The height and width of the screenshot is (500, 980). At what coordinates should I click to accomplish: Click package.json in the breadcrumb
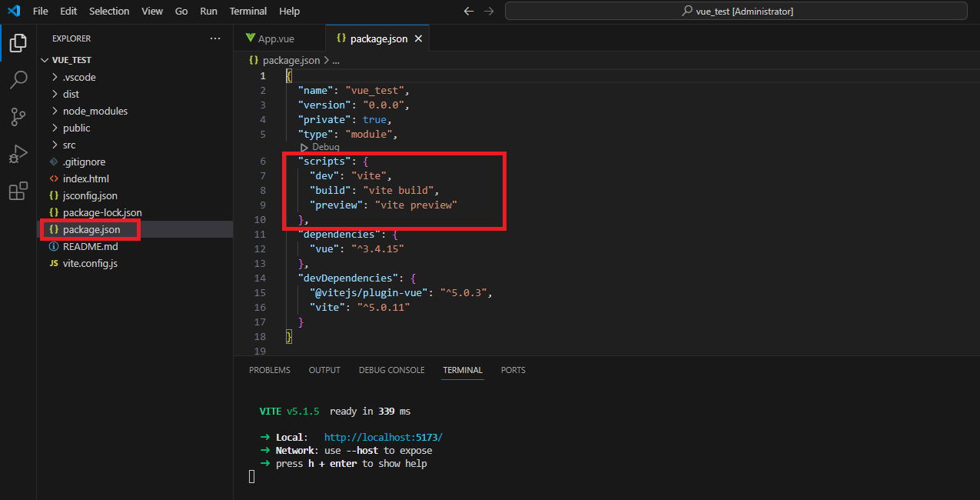[x=291, y=60]
